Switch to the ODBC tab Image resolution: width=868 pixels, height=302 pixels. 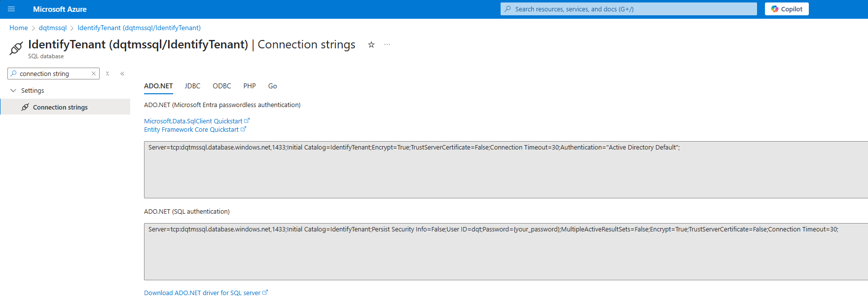[x=222, y=86]
